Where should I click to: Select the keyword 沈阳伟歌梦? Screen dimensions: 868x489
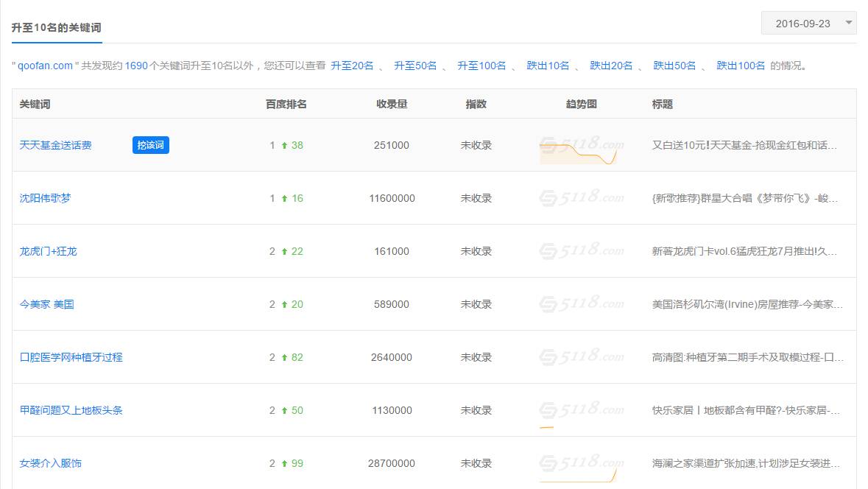click(x=46, y=198)
